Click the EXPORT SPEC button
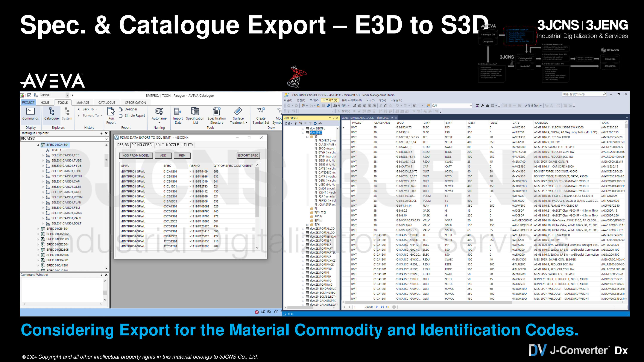644x362 pixels. point(248,156)
